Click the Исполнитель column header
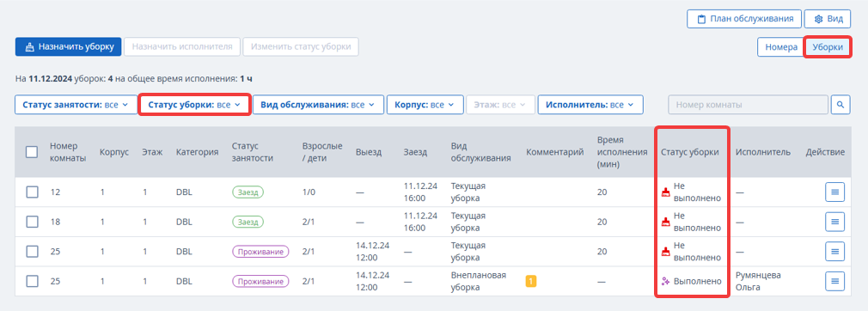 763,151
